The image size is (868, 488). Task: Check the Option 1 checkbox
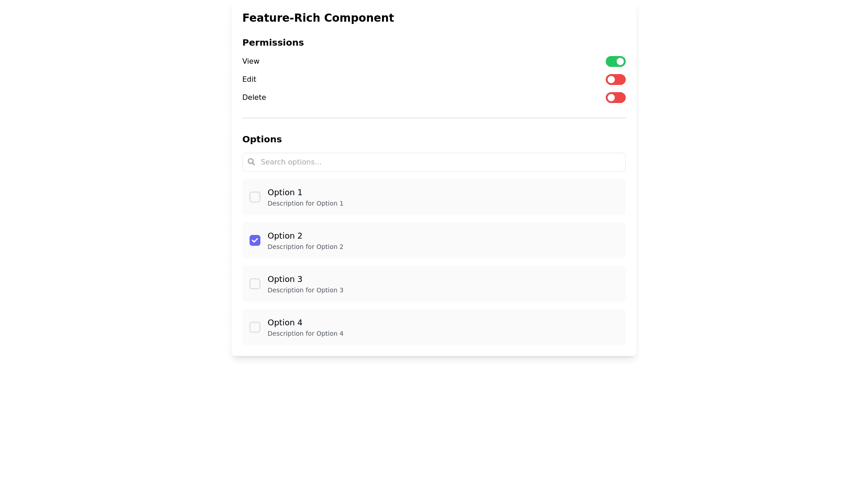(x=255, y=197)
